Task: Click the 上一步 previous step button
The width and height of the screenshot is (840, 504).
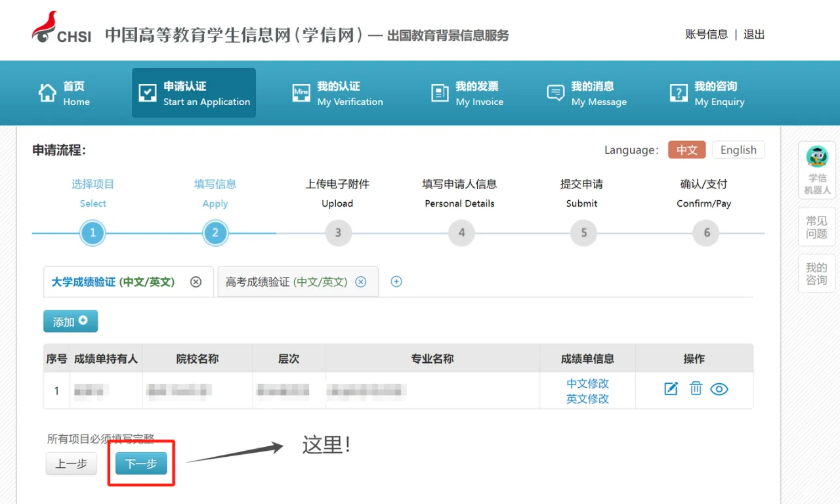Action: pyautogui.click(x=71, y=464)
